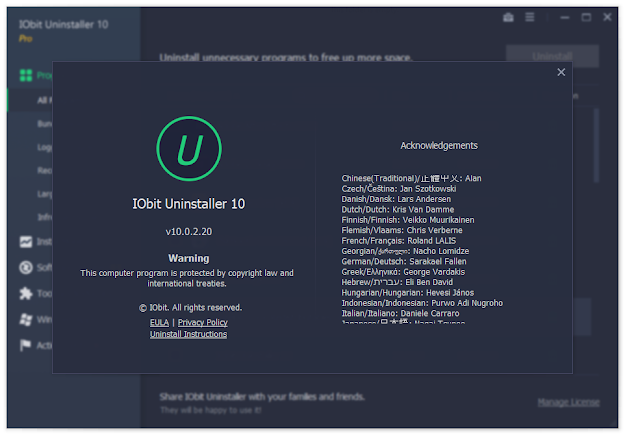Screen dimensions: 625x435
Task: Click the German translator Sarakael Fallen line
Action: tap(404, 262)
